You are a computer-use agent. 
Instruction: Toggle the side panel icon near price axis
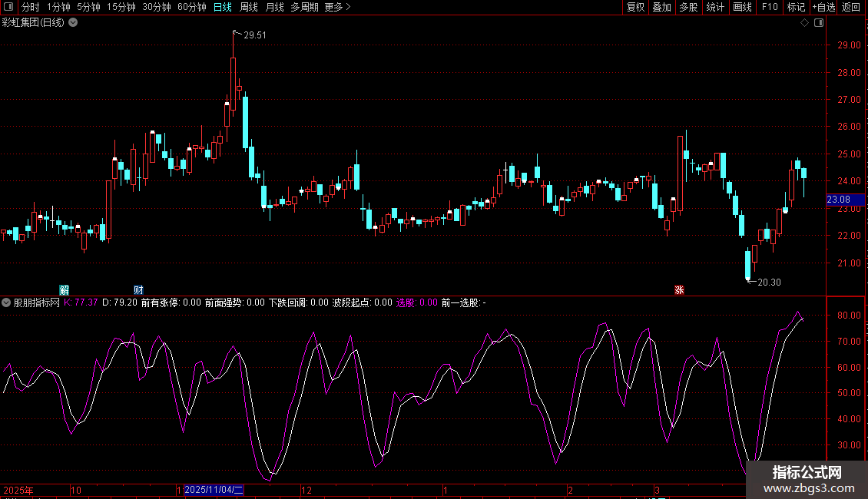point(819,23)
